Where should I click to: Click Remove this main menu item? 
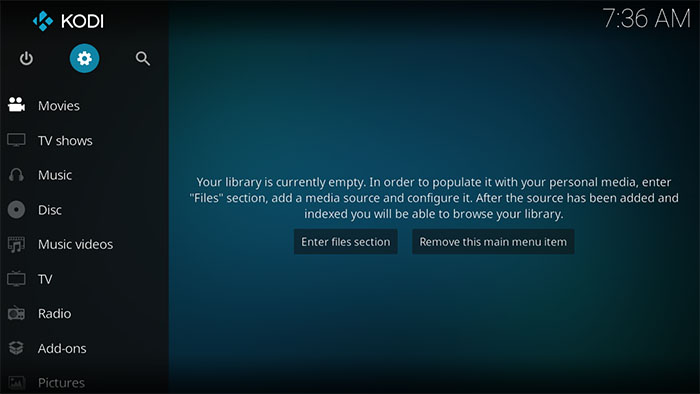click(x=493, y=242)
